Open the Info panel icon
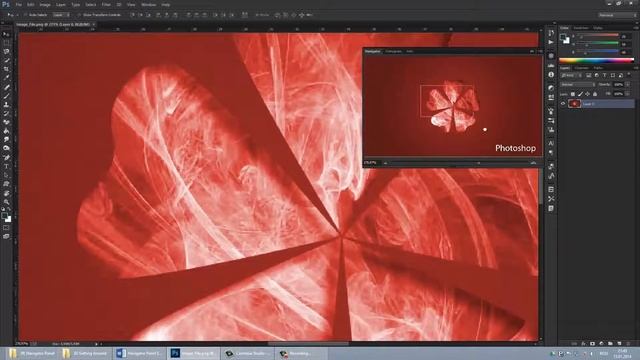Image resolution: width=640 pixels, height=360 pixels. pos(551,75)
